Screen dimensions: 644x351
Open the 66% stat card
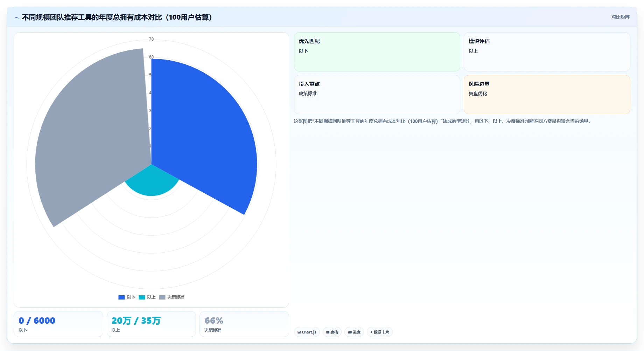[244, 324]
